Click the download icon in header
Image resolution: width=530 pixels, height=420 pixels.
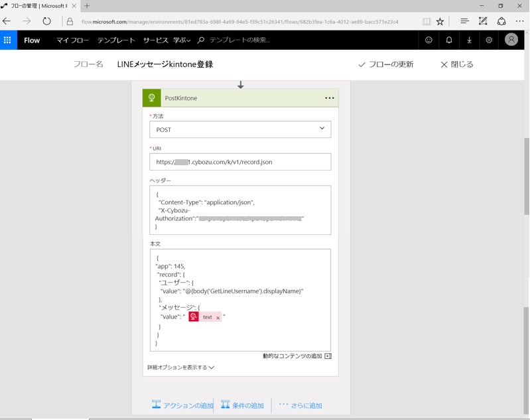tap(469, 40)
